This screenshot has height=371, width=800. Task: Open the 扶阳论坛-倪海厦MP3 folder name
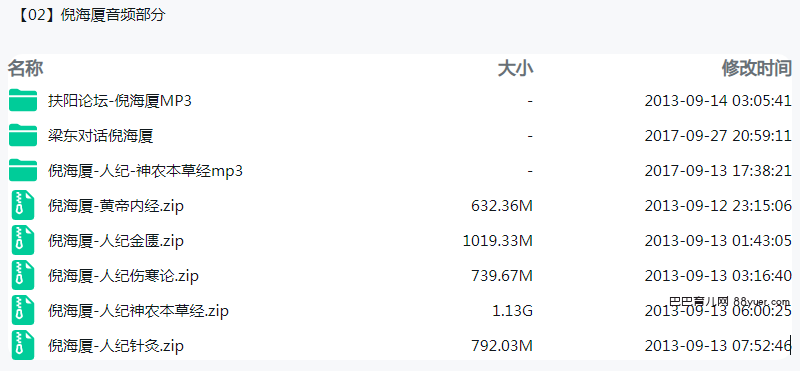(120, 101)
